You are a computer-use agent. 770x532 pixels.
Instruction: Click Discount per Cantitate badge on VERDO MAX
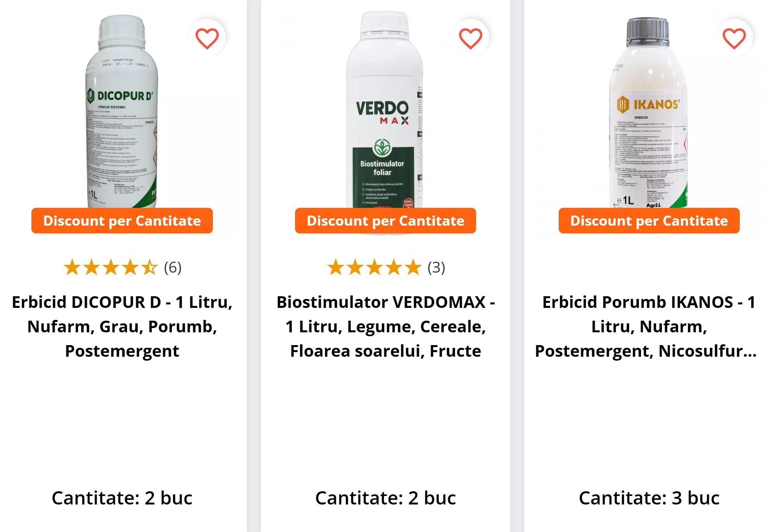[x=385, y=221]
